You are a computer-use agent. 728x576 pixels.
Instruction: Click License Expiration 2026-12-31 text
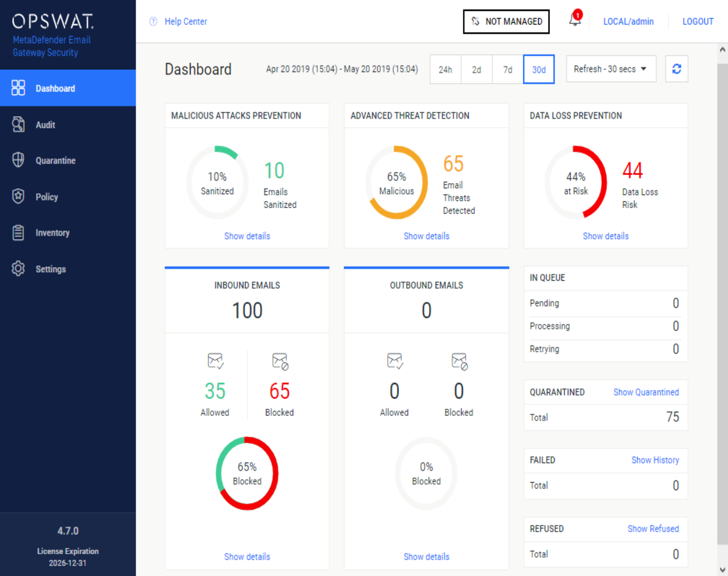pos(68,557)
